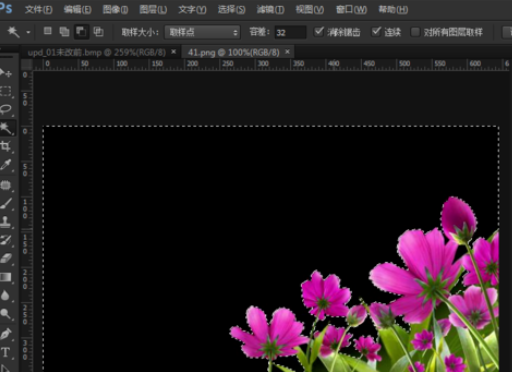Open the 文件(F) menu

38,10
